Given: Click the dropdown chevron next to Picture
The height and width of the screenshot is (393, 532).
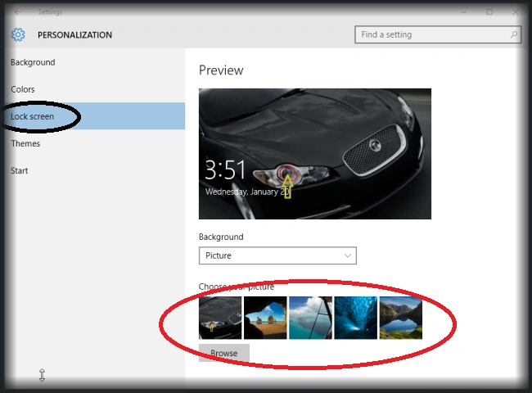Looking at the screenshot, I should coord(347,255).
